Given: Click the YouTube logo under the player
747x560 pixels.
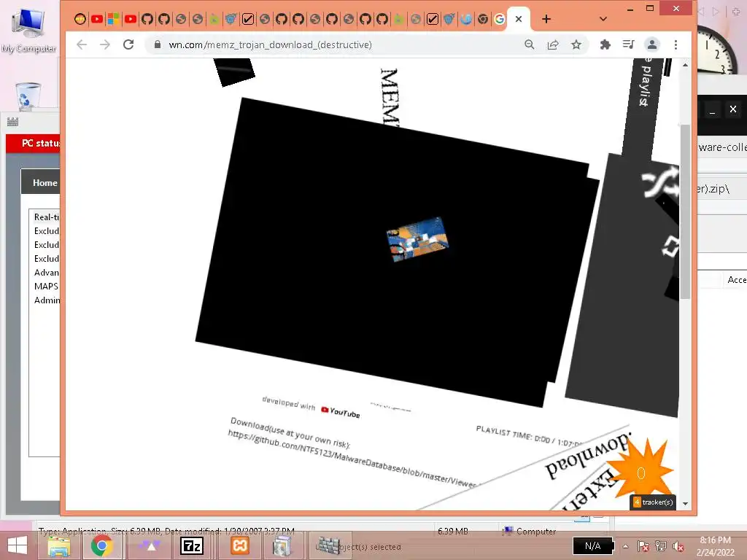Looking at the screenshot, I should pyautogui.click(x=340, y=412).
